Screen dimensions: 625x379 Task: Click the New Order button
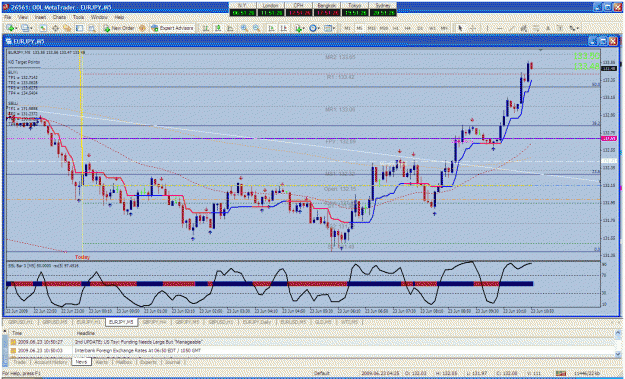pos(118,28)
